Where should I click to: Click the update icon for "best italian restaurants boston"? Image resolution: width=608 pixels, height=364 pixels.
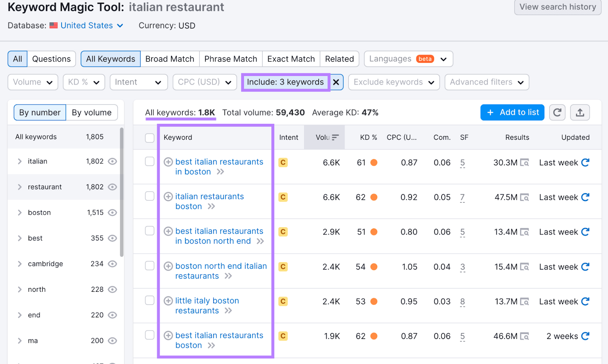pos(585,336)
